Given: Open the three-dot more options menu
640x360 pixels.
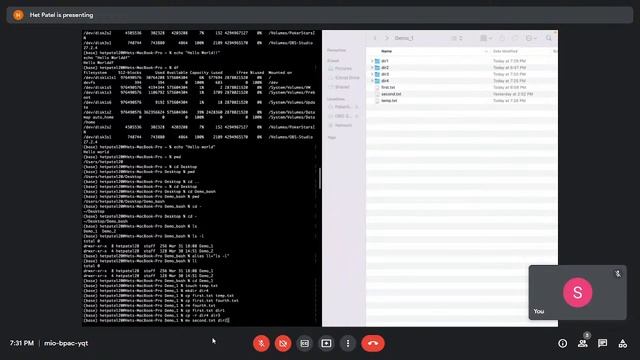Looking at the screenshot, I should 348,343.
